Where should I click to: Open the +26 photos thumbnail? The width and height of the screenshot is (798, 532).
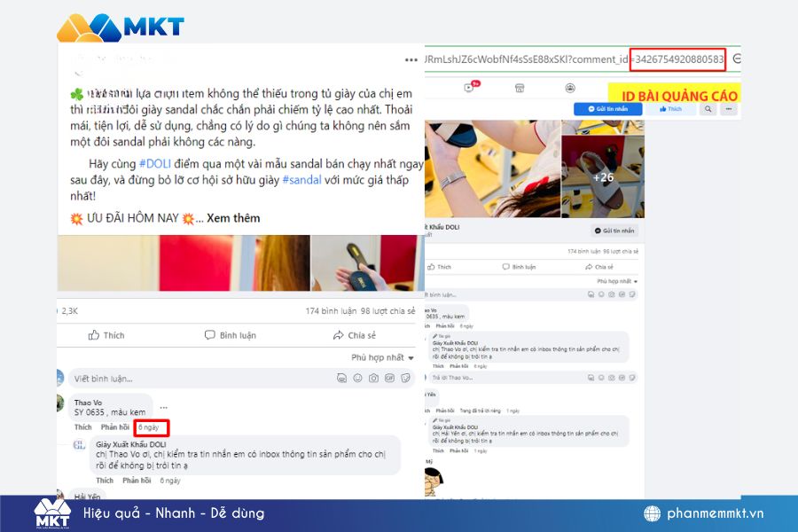(x=603, y=176)
